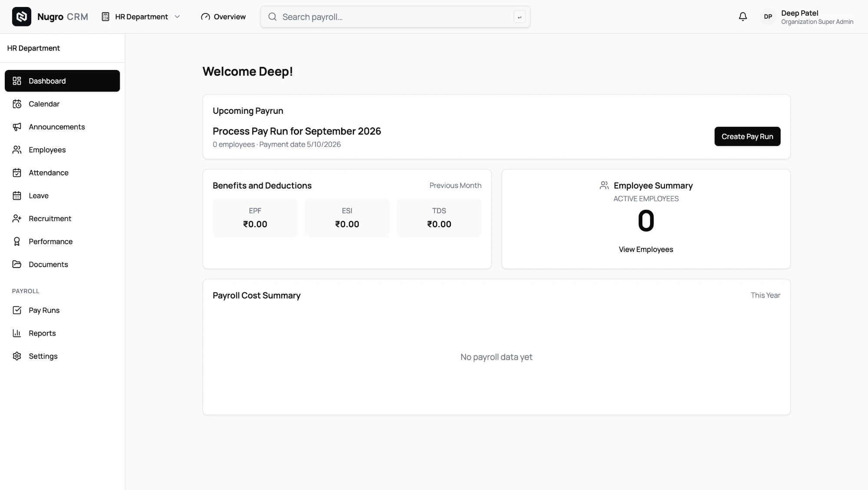
Task: Click 'No payroll data yet' text
Action: click(x=496, y=357)
